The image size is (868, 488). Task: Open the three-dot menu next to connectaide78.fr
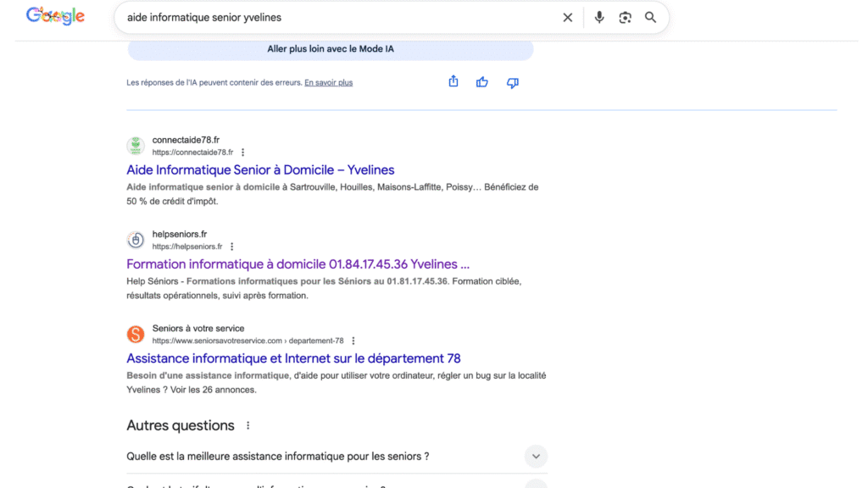(243, 152)
